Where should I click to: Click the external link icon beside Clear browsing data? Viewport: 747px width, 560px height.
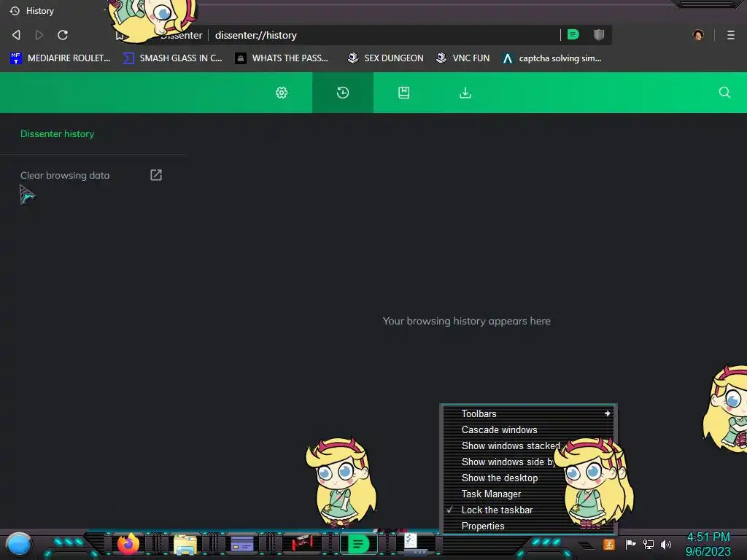point(156,175)
